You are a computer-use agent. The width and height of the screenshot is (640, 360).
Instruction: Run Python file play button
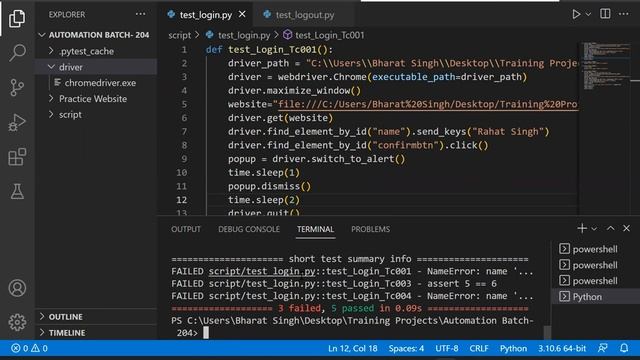[x=576, y=14]
